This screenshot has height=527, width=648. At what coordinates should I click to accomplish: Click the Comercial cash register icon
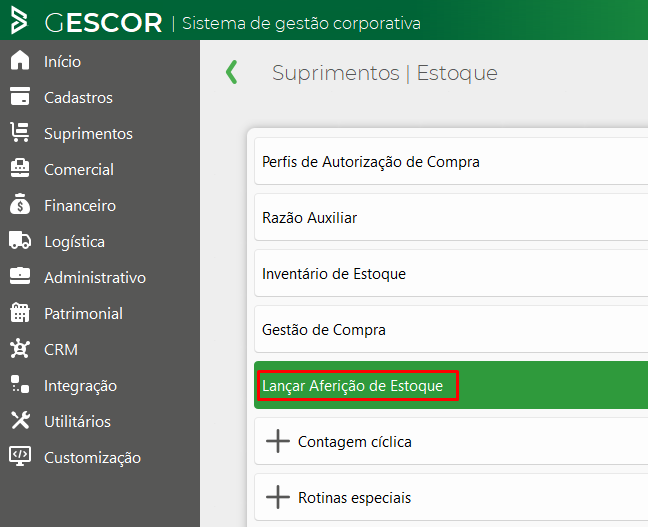tap(20, 169)
